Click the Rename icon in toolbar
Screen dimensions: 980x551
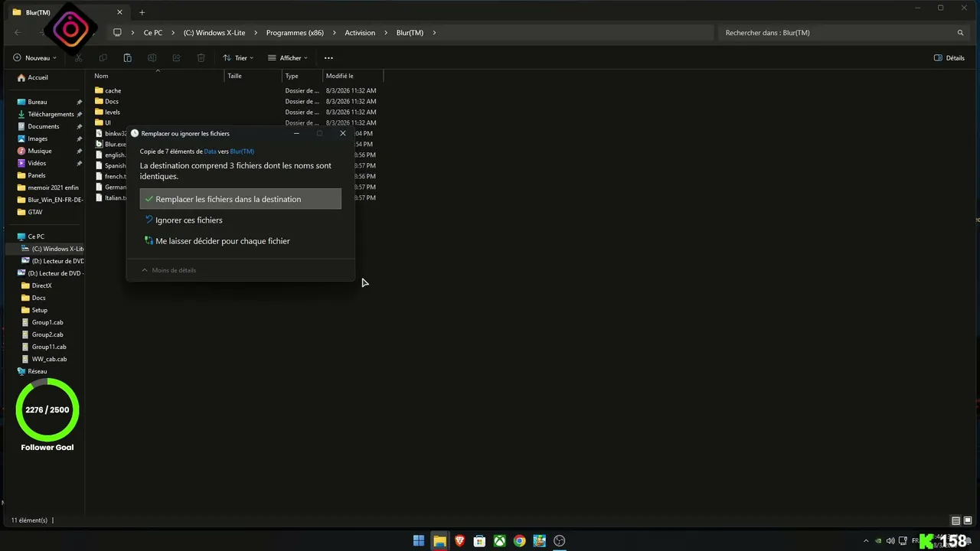click(x=152, y=58)
